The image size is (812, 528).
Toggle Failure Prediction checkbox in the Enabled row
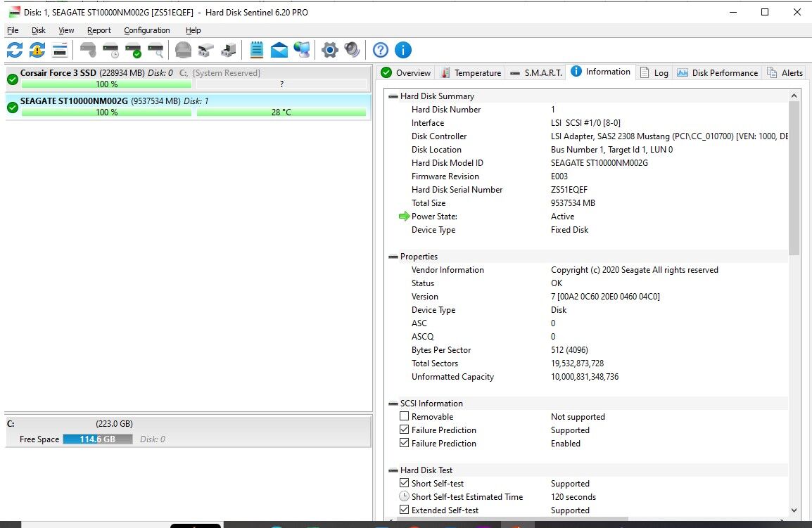point(405,443)
